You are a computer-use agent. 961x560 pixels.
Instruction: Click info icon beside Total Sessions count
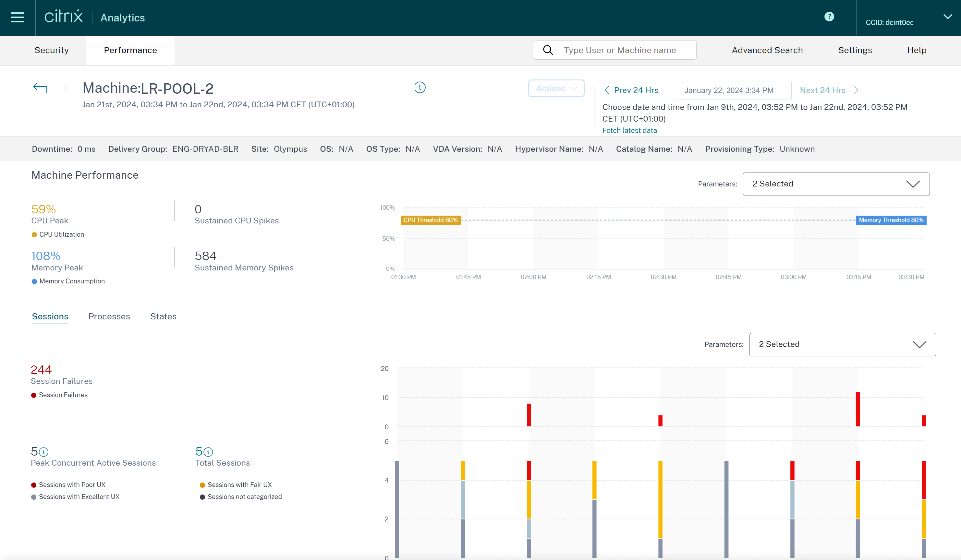208,452
